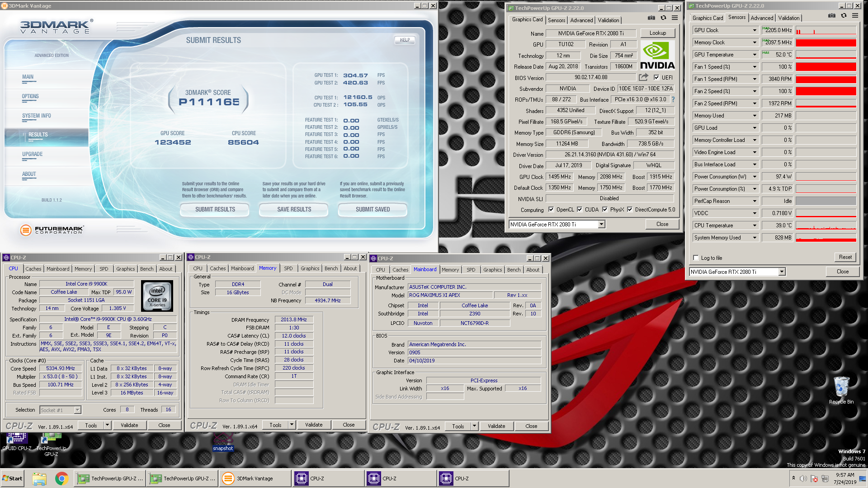Screen dimensions: 868x488
Task: Open SYSTEM INFO in 3DMark Vantage menu
Action: point(37,116)
